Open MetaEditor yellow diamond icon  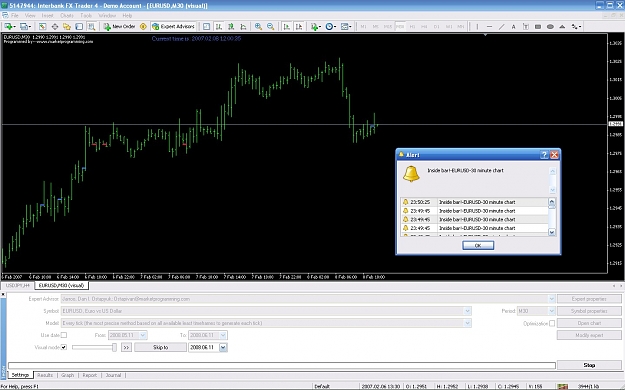coord(143,27)
